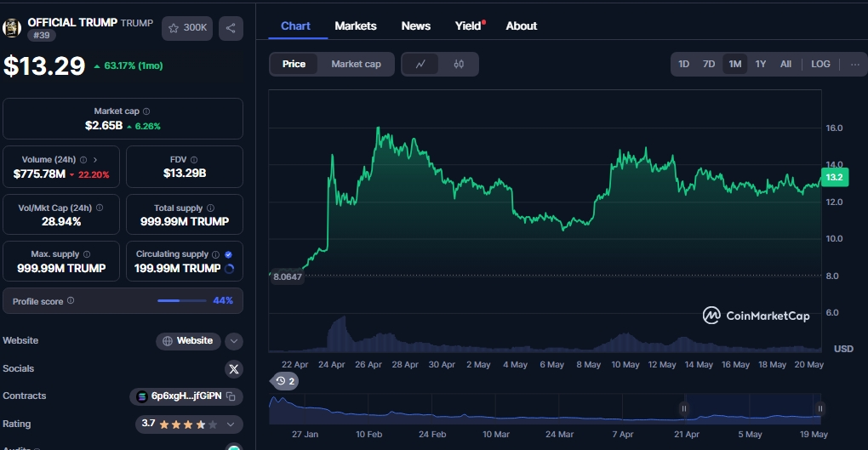Click the Max. supply info icon

[x=87, y=254]
